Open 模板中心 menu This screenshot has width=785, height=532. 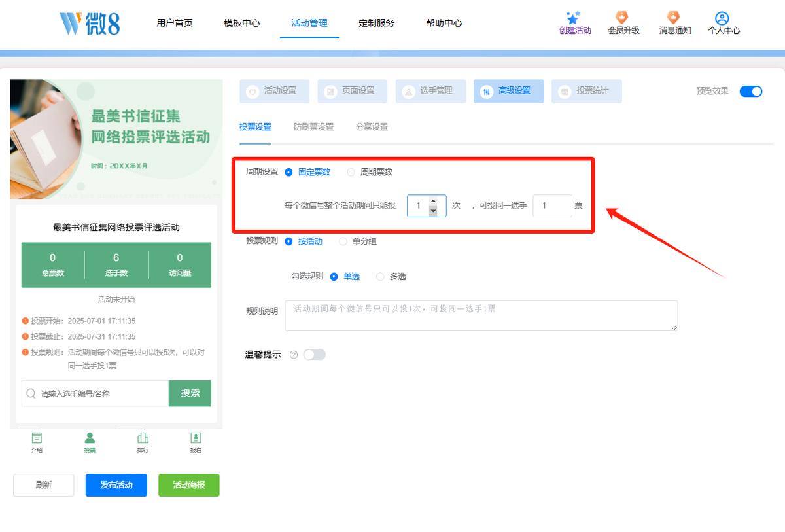click(x=242, y=23)
